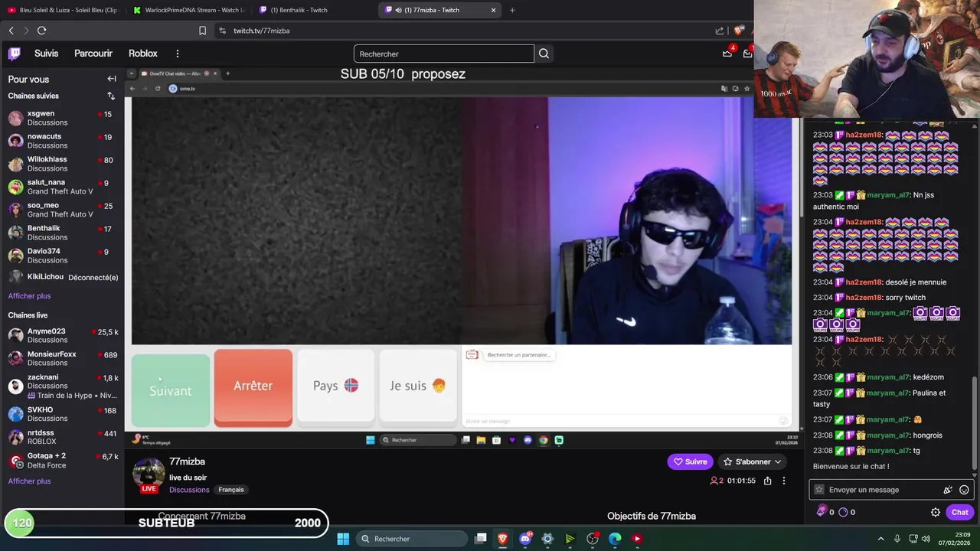Open the bits icon in chat
The height and width of the screenshot is (551, 980).
coord(822,512)
